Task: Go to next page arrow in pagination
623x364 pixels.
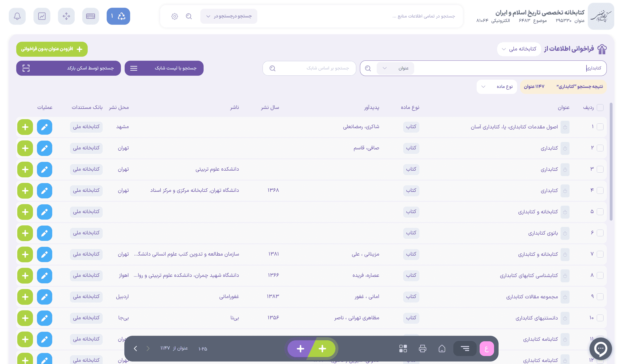Action: 135,349
